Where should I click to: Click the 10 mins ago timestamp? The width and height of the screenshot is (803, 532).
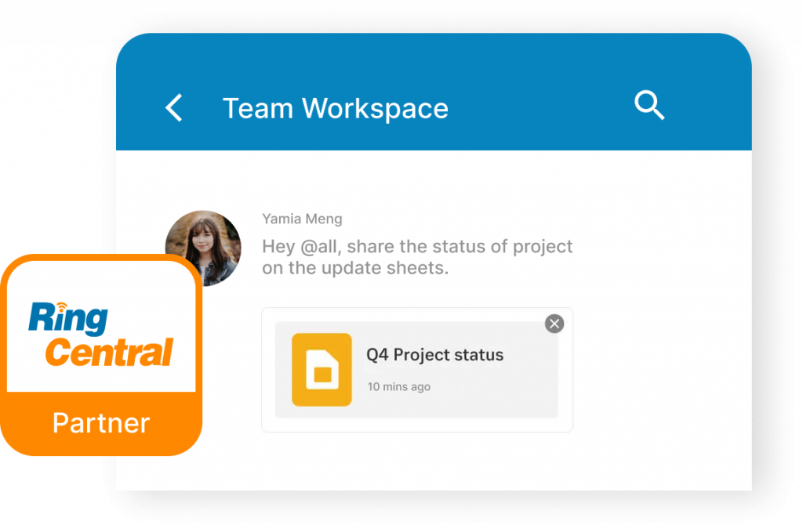(x=399, y=387)
